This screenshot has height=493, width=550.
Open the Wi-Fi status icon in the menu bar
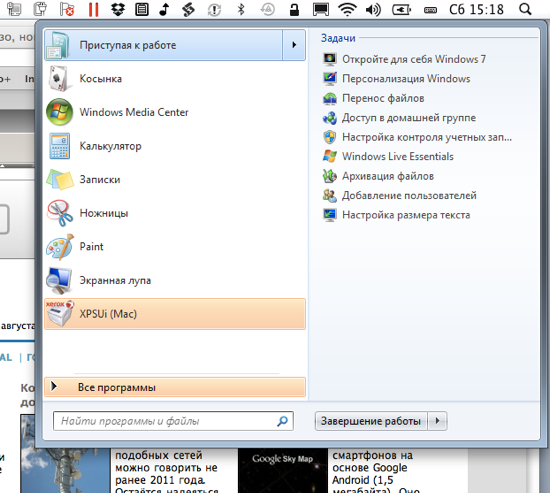pyautogui.click(x=347, y=9)
